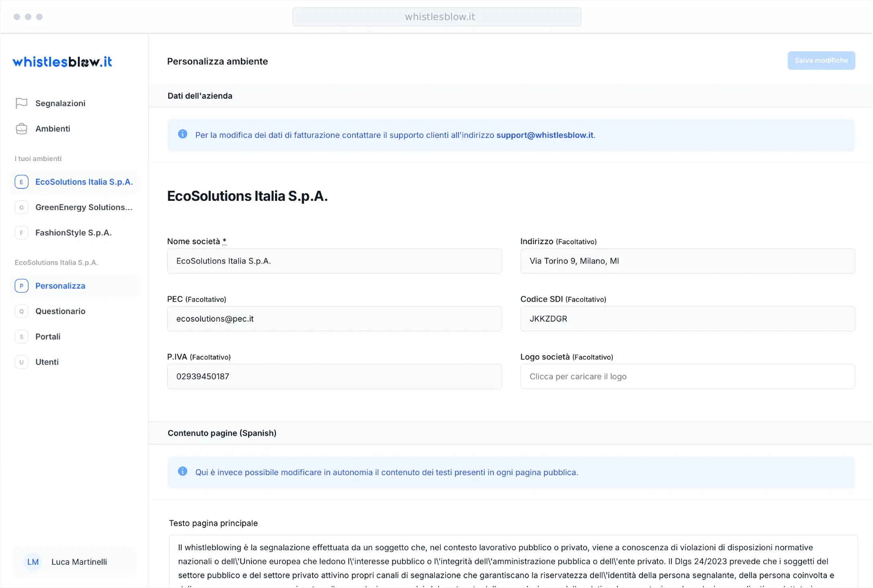Image resolution: width=873 pixels, height=588 pixels.
Task: Click the FashionStyle 'F' badge icon
Action: coord(22,233)
